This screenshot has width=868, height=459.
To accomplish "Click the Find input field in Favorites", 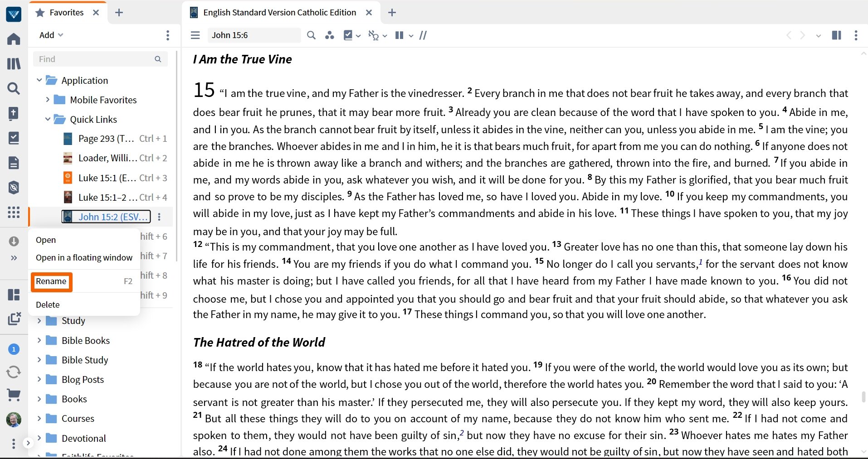I will pos(100,59).
